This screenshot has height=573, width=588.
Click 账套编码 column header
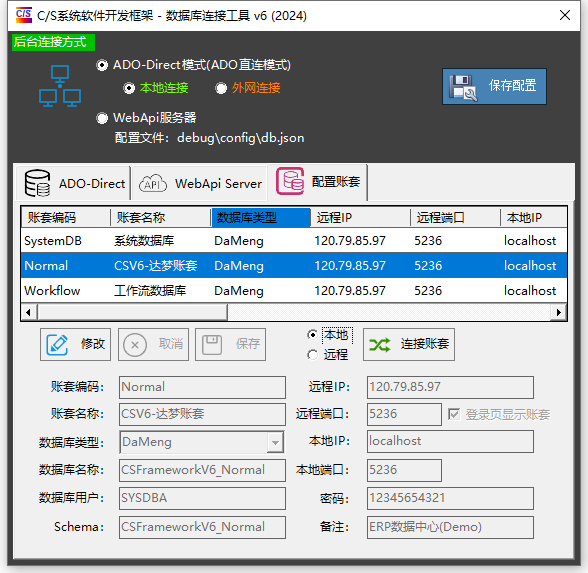(66, 218)
